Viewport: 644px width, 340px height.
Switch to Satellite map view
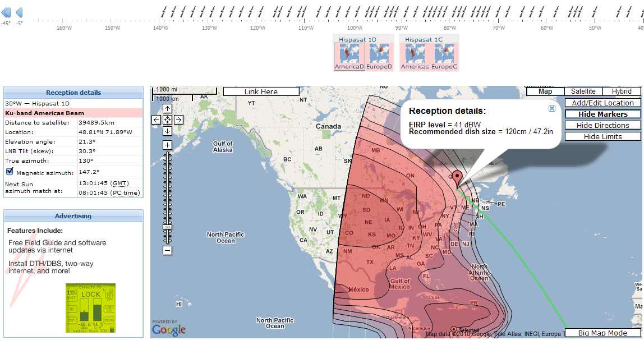coord(583,91)
